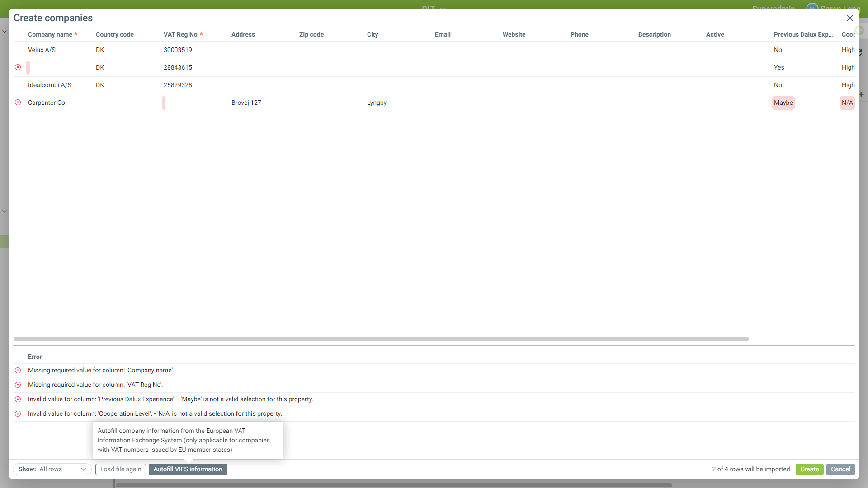Screen dimensions: 868x488
Task: Click the invalid 'Maybe' cell
Action: pos(783,103)
